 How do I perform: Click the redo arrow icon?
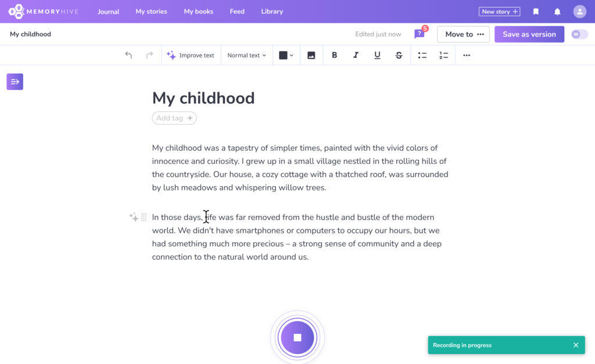[149, 55]
